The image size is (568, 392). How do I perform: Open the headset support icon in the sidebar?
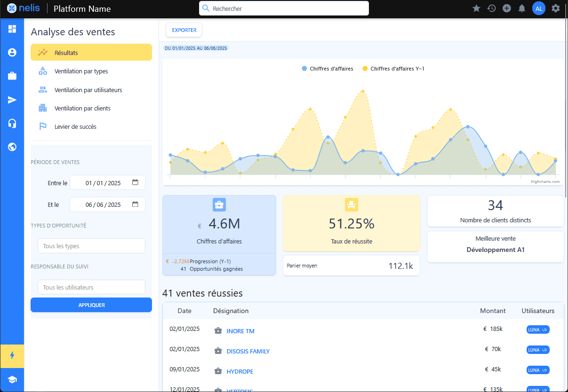point(12,123)
